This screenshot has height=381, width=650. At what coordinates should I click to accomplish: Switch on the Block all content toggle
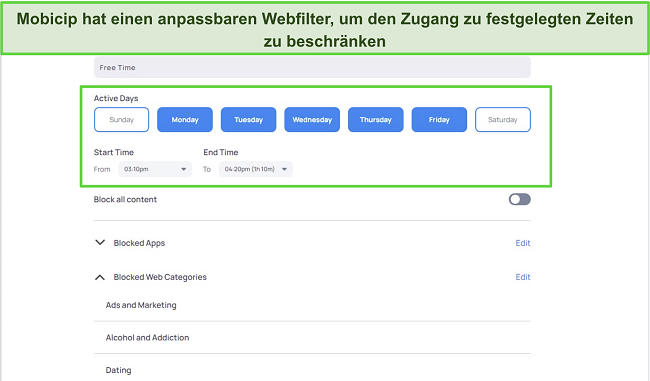520,199
